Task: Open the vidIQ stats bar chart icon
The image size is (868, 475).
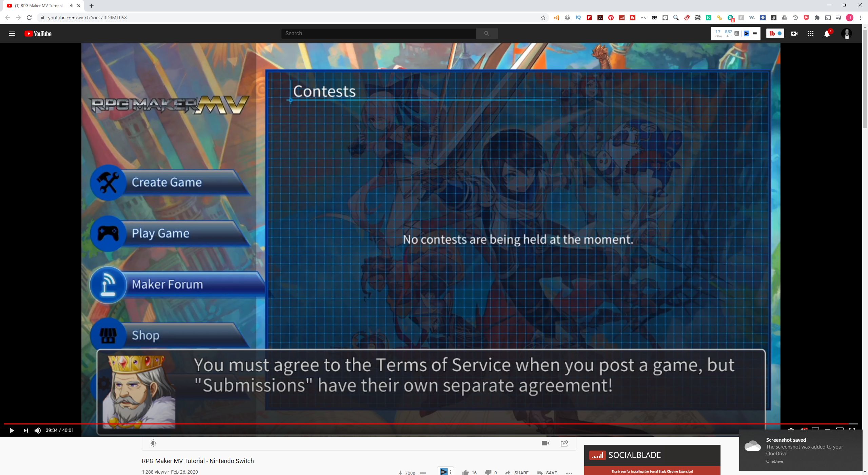Action: click(x=737, y=34)
